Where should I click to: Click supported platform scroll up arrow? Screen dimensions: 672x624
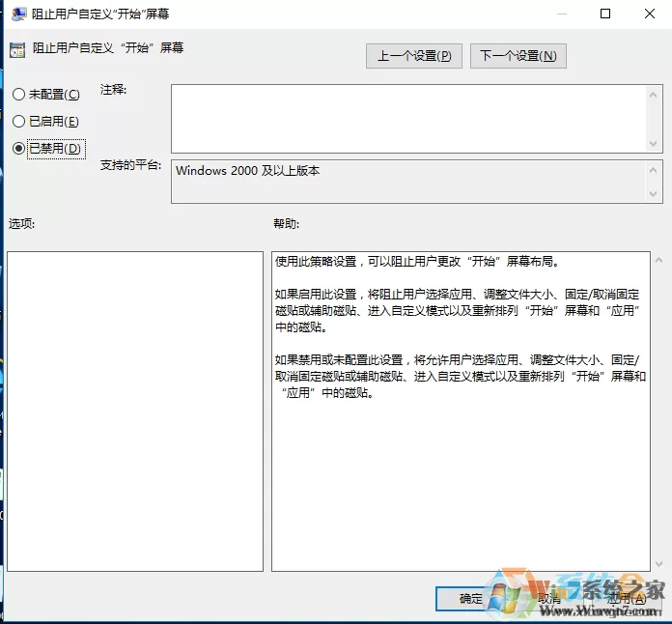click(x=653, y=170)
